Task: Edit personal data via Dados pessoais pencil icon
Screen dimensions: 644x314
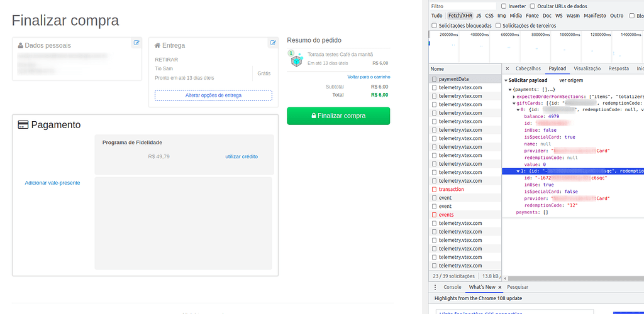Action: [136, 43]
